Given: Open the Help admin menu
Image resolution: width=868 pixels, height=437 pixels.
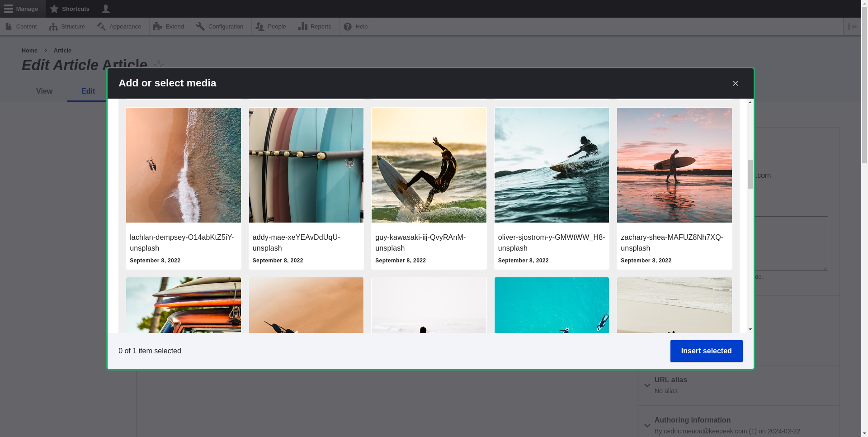Looking at the screenshot, I should click(357, 27).
